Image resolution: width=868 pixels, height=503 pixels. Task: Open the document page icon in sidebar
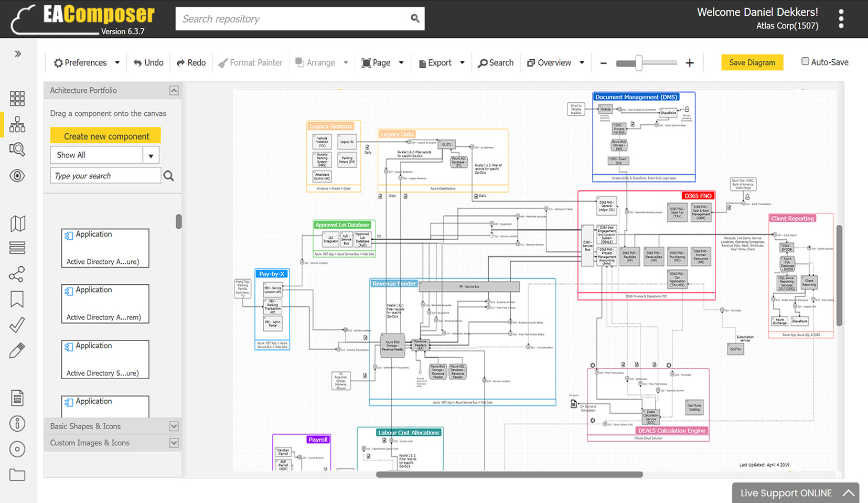[17, 398]
